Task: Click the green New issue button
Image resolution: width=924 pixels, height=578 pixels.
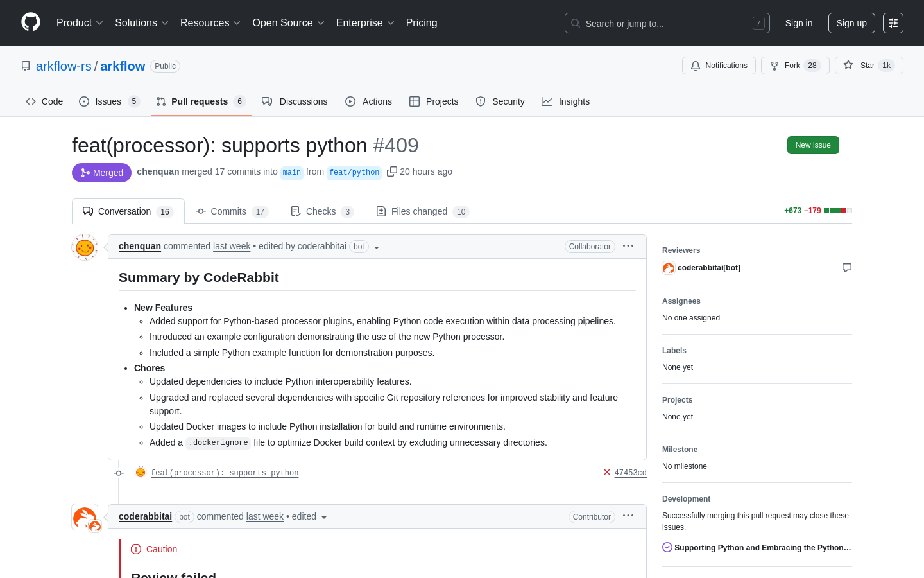Action: coord(813,145)
